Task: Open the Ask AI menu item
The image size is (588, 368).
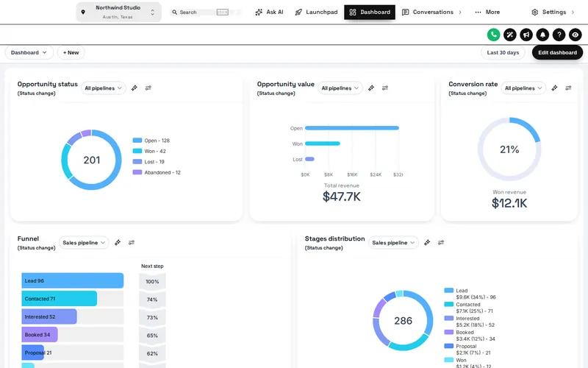Action: [x=269, y=13]
